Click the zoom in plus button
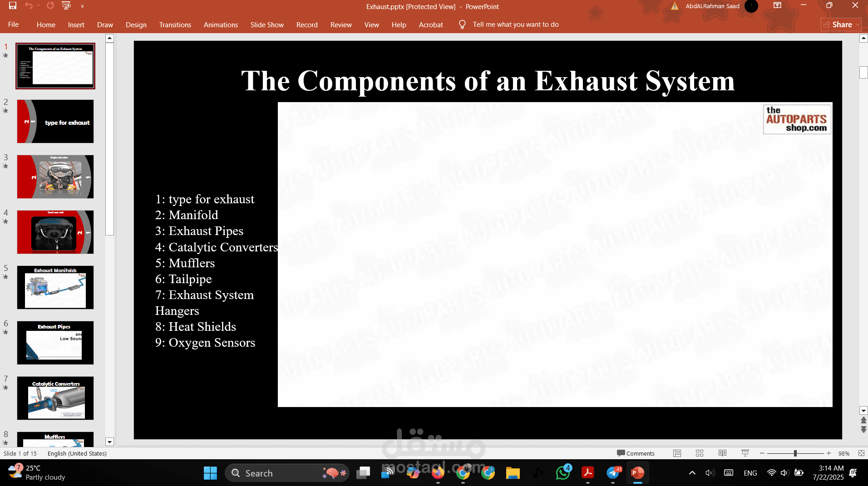The image size is (868, 486). [829, 453]
